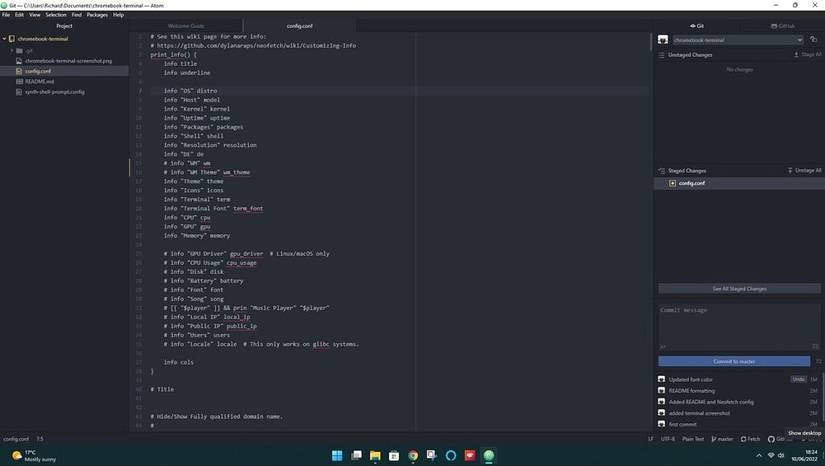Select the staged config.conf entry
Viewport: 825px width, 466px height.
[x=739, y=183]
